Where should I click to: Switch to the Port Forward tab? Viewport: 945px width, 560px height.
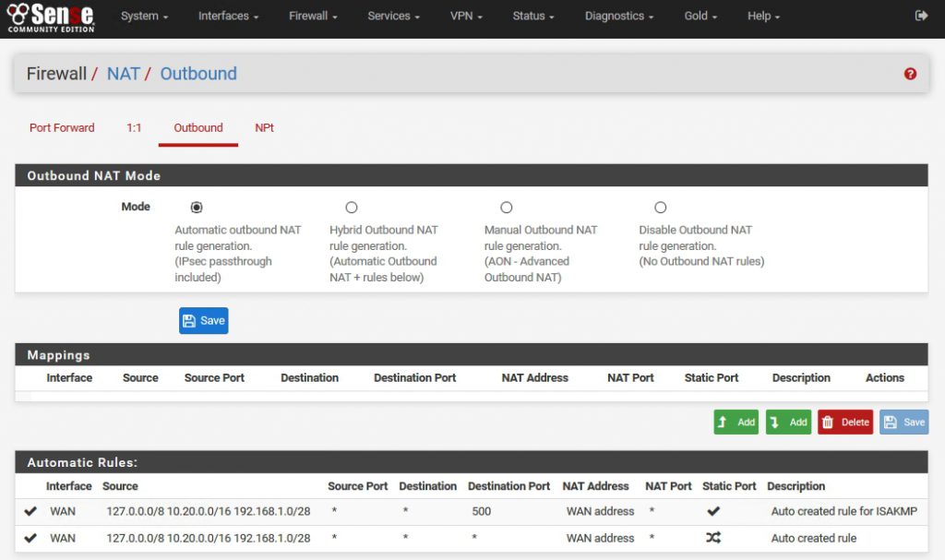pyautogui.click(x=61, y=127)
